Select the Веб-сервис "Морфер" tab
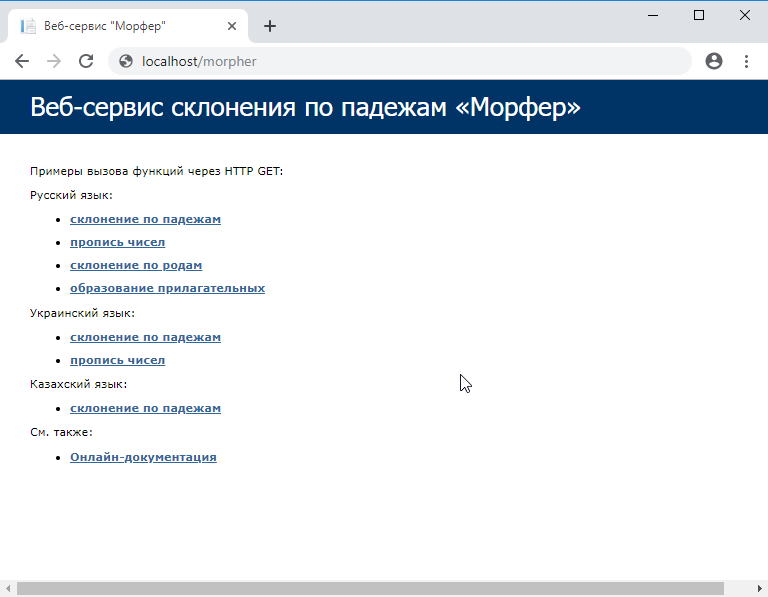 [x=110, y=26]
